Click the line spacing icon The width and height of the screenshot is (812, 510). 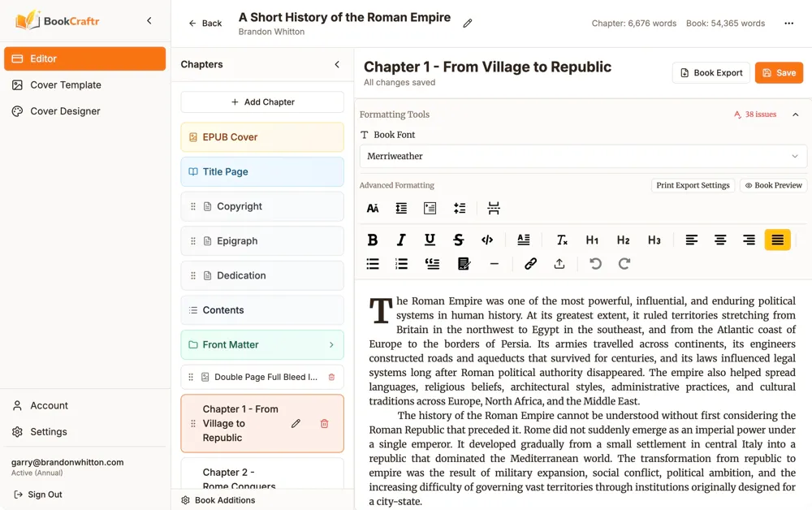pos(460,208)
